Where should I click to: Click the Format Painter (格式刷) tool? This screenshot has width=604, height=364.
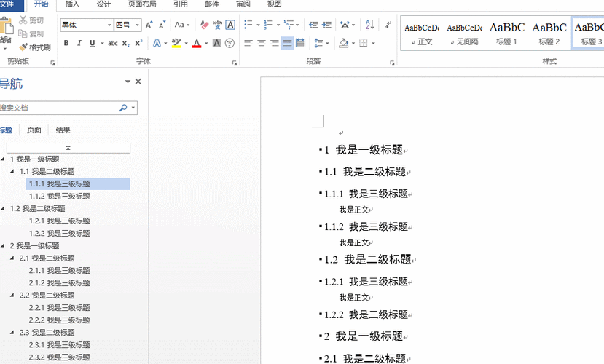[34, 47]
